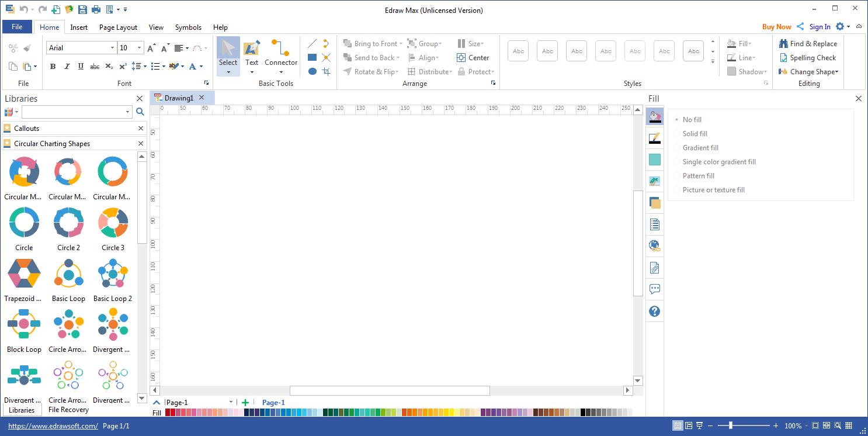This screenshot has height=436, width=868.
Task: Expand the Change Shape dropdown
Action: tap(837, 72)
